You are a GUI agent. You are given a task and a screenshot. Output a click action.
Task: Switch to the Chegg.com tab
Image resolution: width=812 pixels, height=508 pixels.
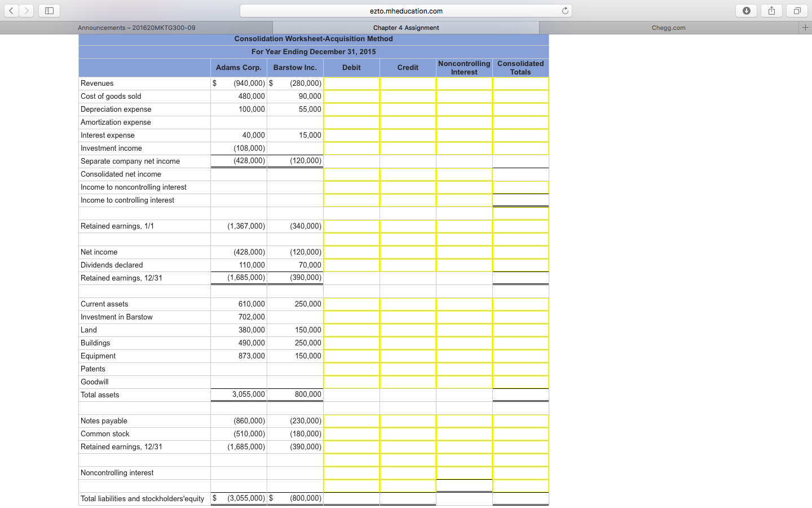(x=669, y=28)
